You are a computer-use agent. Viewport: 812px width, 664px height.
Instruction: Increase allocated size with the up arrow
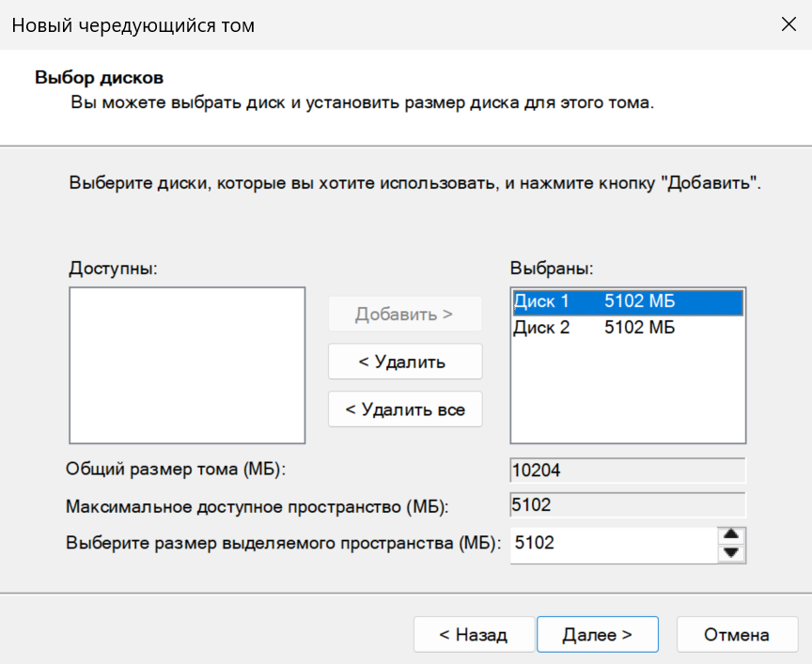(x=731, y=535)
